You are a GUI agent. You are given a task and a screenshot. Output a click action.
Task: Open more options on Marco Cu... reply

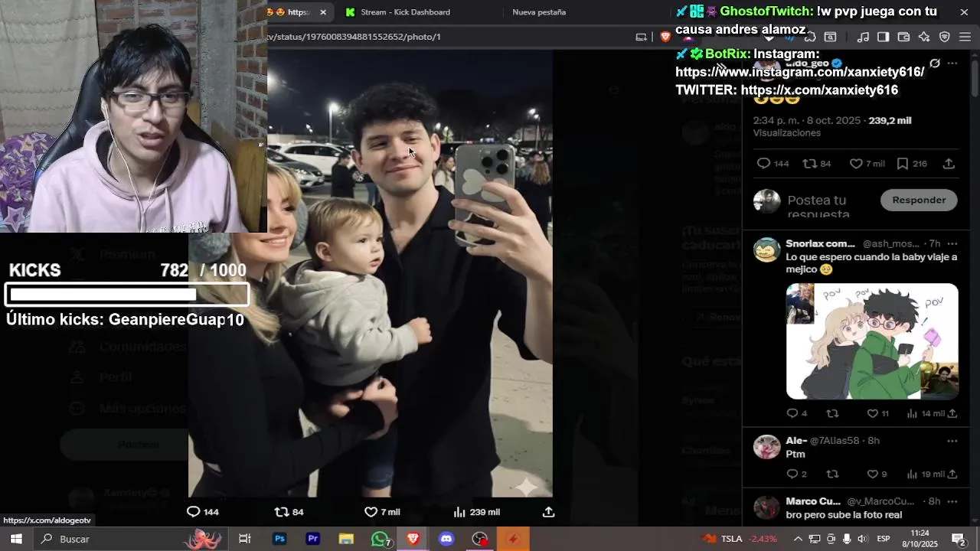pos(952,501)
